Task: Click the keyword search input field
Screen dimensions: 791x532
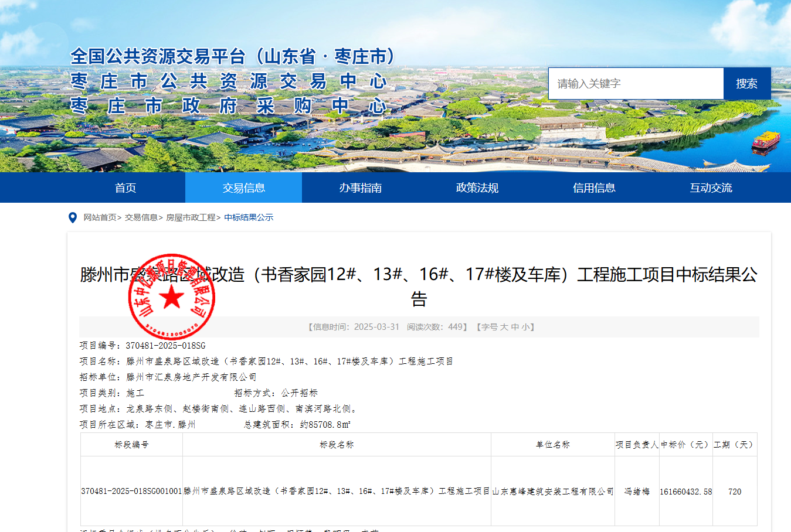Action: pyautogui.click(x=636, y=83)
